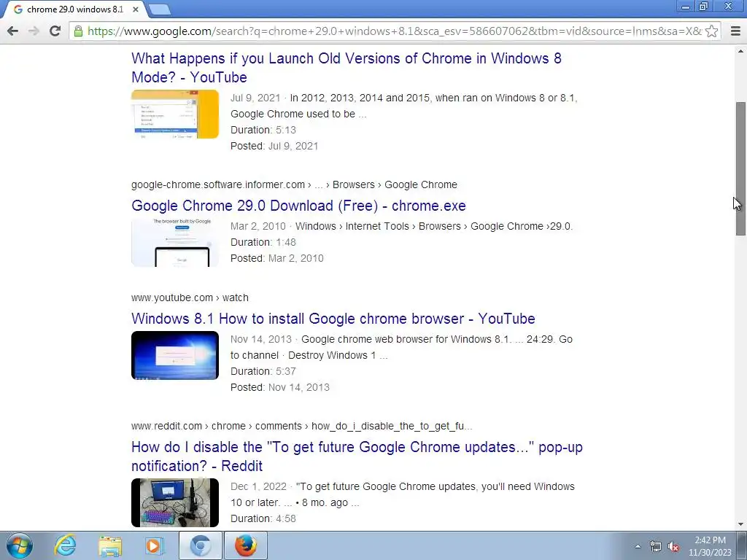Click 'Posted: Mar 2, 2010' text
747x560 pixels.
click(276, 258)
